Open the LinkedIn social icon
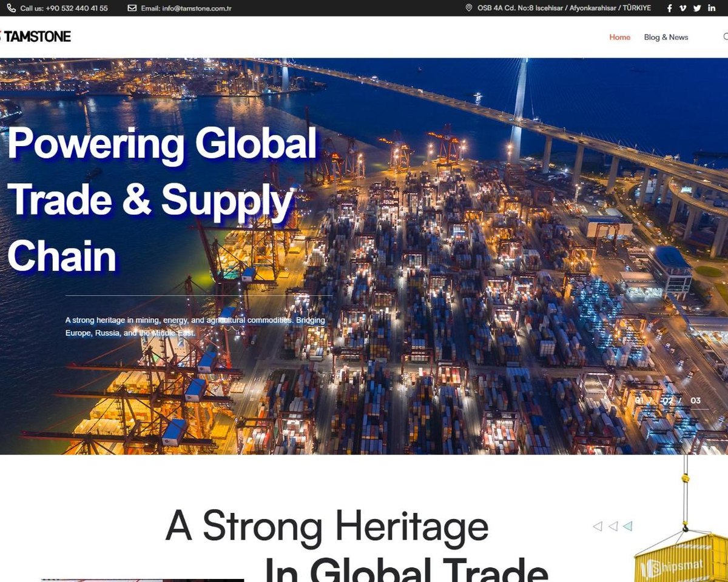This screenshot has width=728, height=582. tap(712, 8)
